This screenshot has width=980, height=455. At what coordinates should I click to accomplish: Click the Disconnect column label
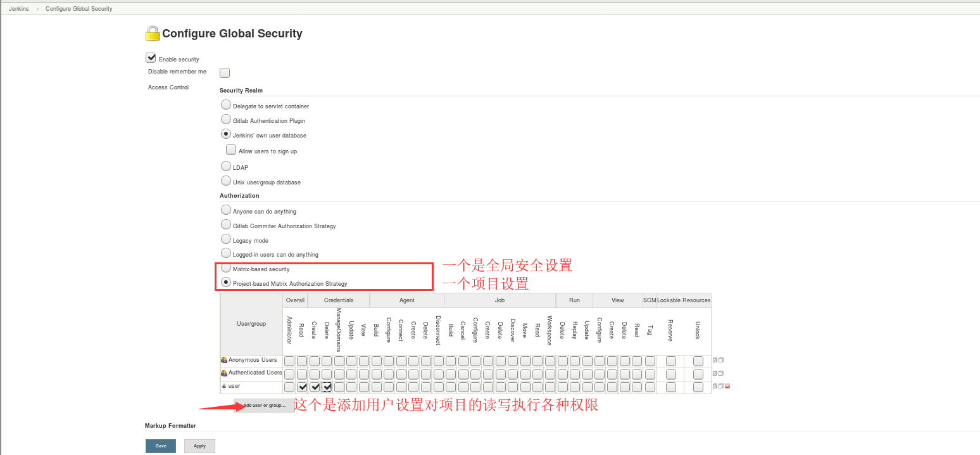click(438, 330)
